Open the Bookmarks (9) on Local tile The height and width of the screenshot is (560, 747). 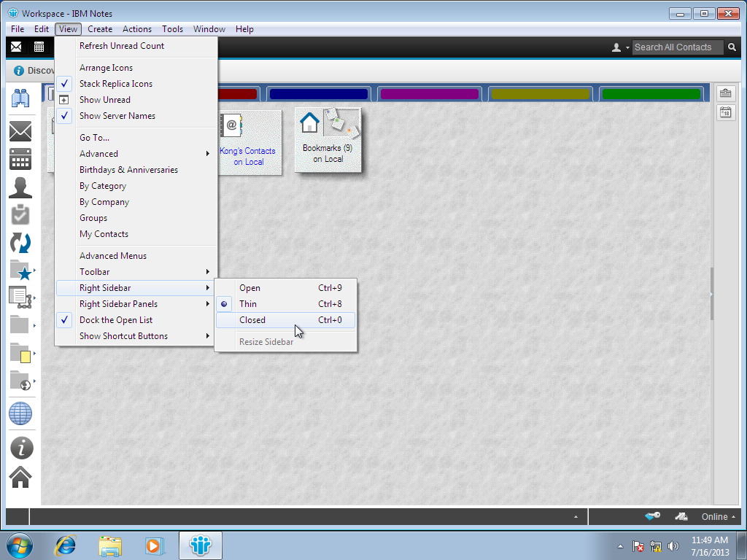328,140
